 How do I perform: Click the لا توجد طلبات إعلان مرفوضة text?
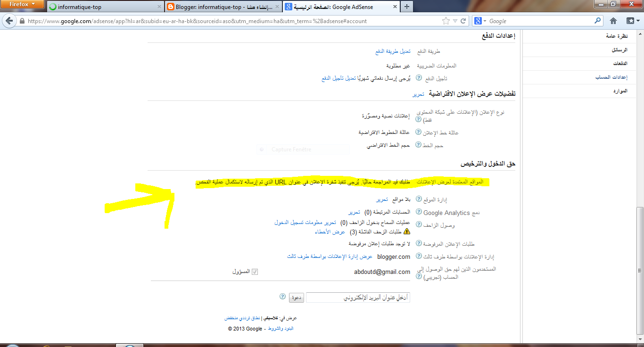380,244
